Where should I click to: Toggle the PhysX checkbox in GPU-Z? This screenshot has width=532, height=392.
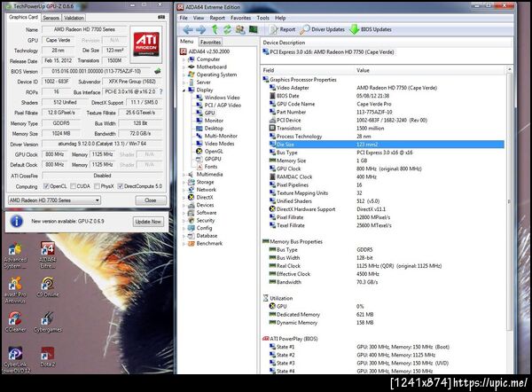[x=97, y=186]
